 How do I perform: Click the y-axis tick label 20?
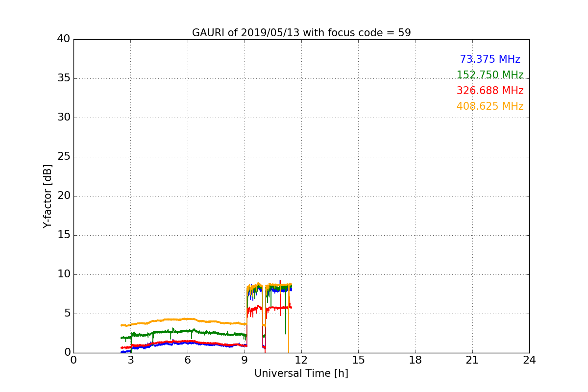[64, 196]
